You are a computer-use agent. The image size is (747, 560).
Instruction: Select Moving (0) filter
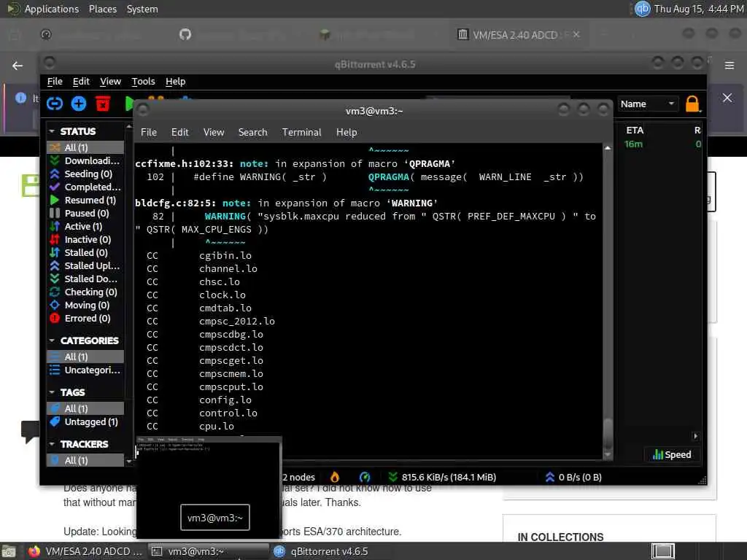click(86, 305)
